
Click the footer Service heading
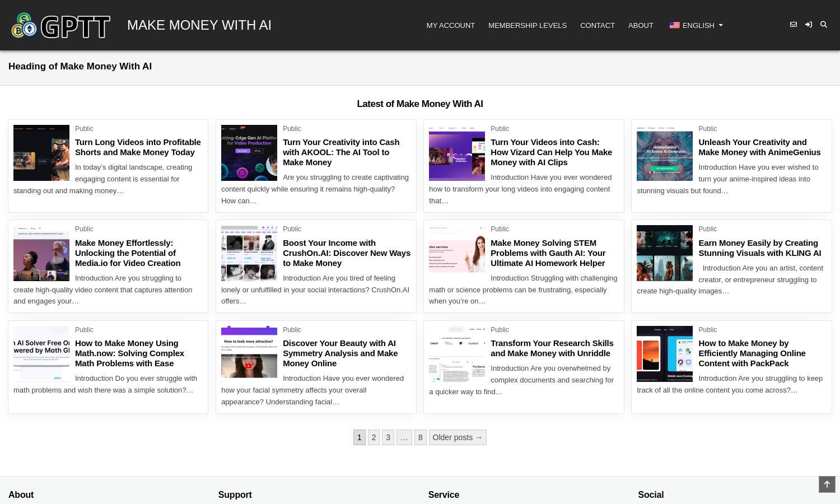tap(444, 494)
